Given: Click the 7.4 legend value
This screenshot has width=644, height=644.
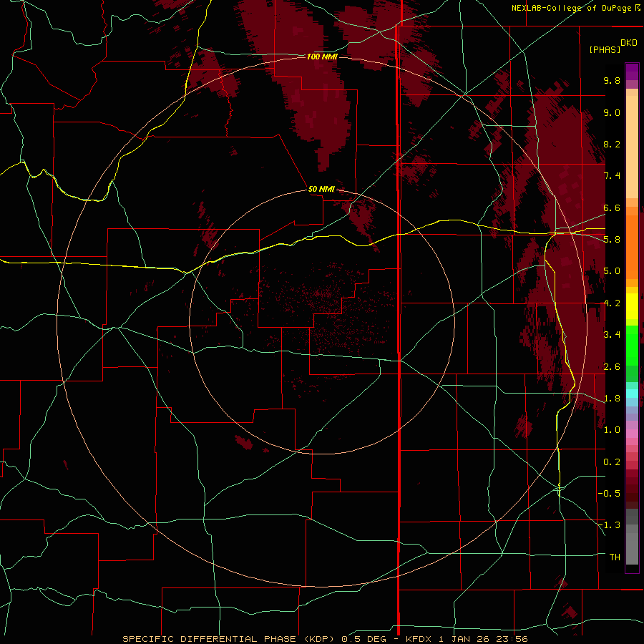Looking at the screenshot, I should 612,176.
